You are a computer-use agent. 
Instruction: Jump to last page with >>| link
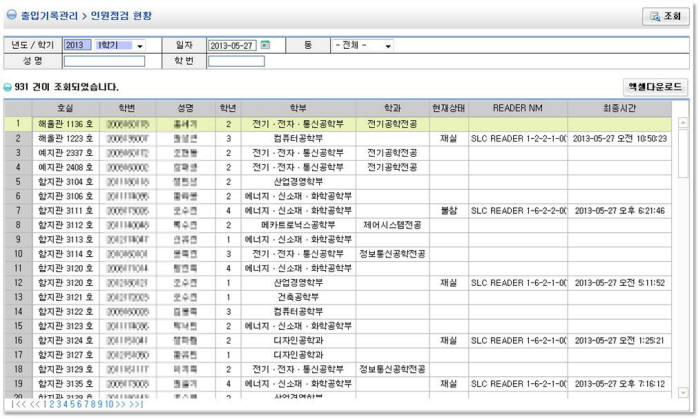[x=137, y=404]
